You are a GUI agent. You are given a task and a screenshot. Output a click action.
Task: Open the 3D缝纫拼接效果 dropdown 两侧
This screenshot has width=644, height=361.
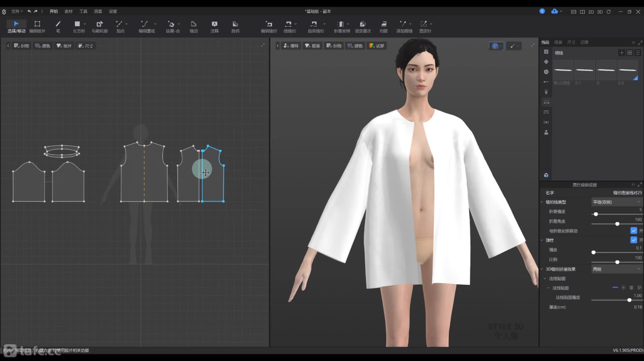tap(617, 269)
